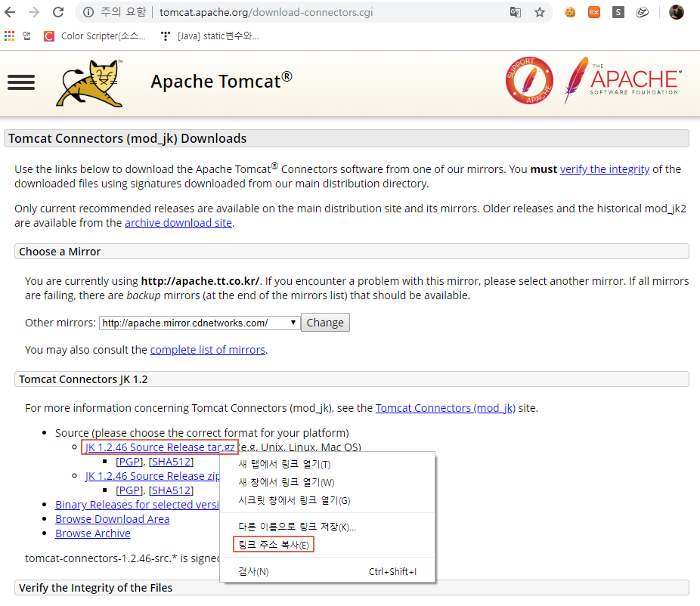Visit the Apache Software Foundation logo
700x606 pixels.
pyautogui.click(x=623, y=80)
